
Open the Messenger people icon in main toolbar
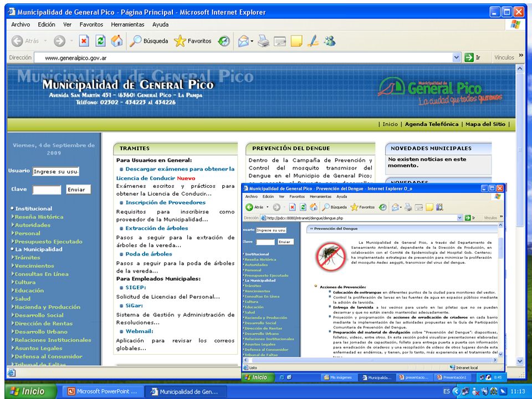pos(329,41)
